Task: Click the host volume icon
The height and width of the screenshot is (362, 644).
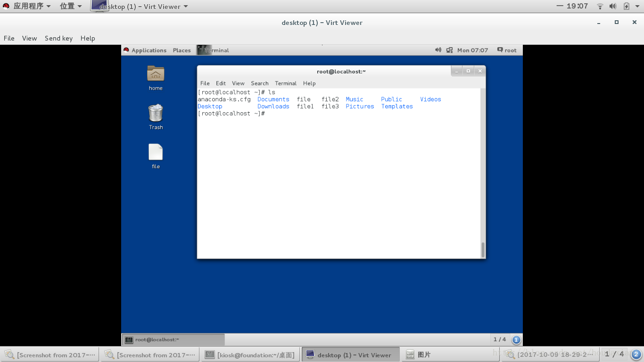Action: [613, 6]
